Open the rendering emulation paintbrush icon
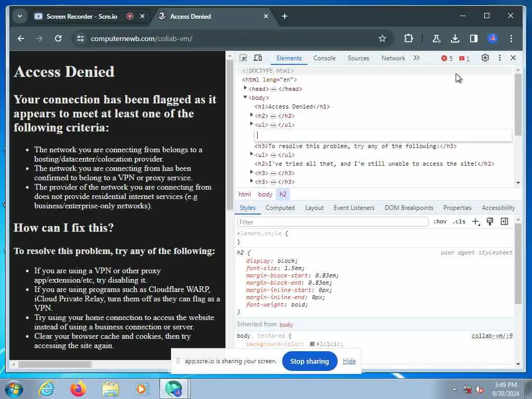The width and height of the screenshot is (532, 399). (x=490, y=221)
